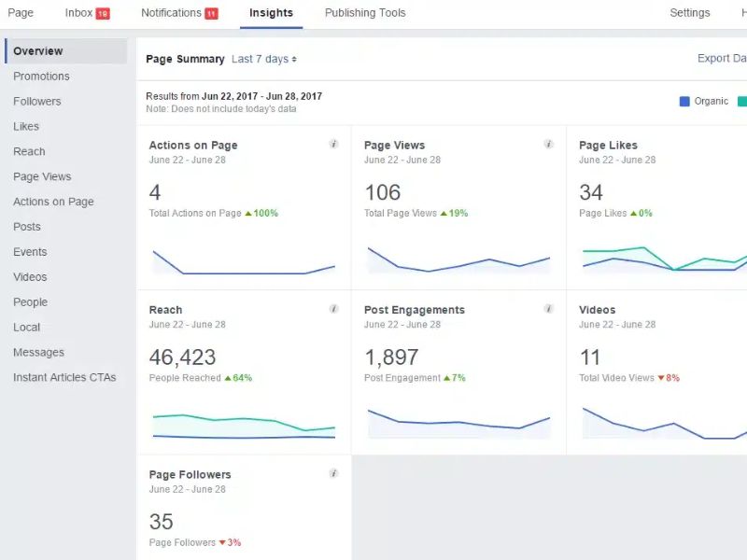Click the Actions on Page card title
747x560 pixels.
(x=193, y=146)
